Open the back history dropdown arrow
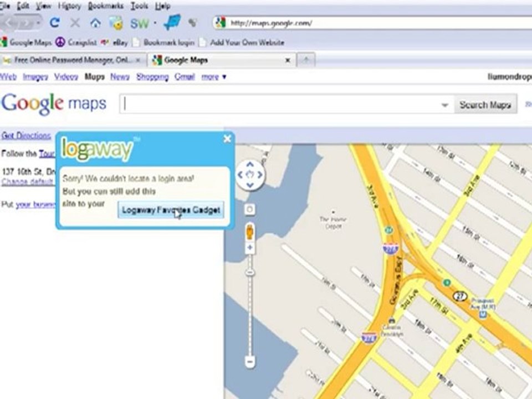 38,23
